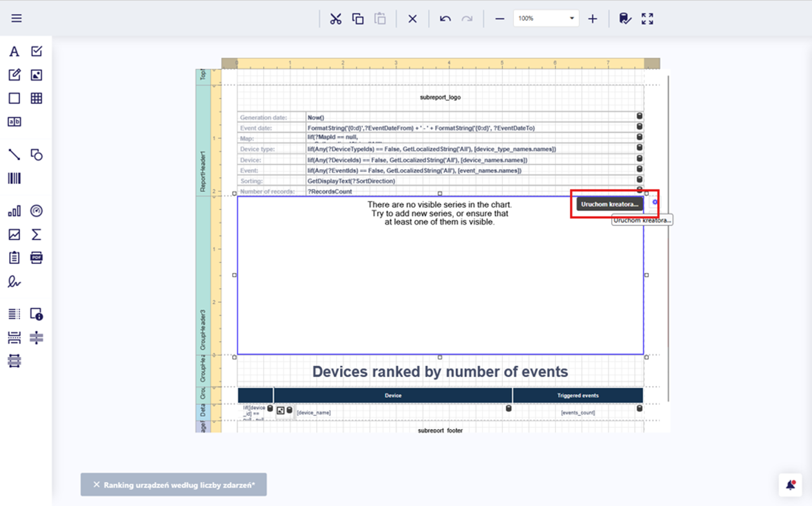This screenshot has height=506, width=812.
Task: Open the hamburger menu
Action: pyautogui.click(x=16, y=19)
